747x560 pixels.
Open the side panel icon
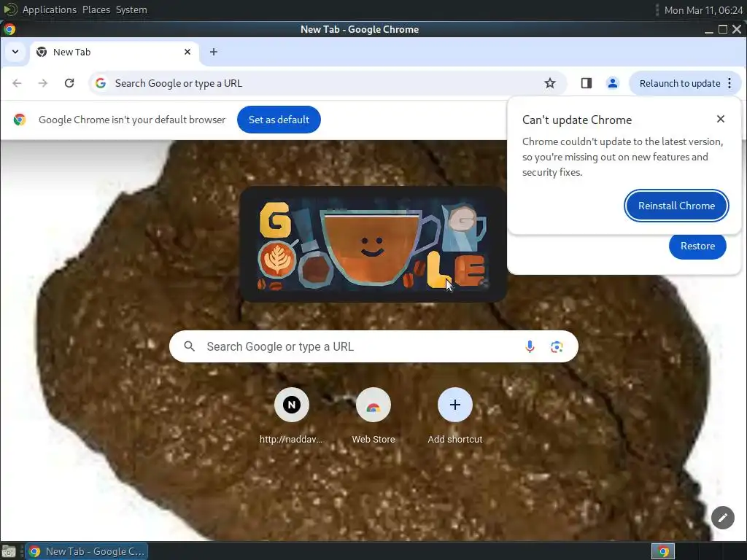click(587, 83)
